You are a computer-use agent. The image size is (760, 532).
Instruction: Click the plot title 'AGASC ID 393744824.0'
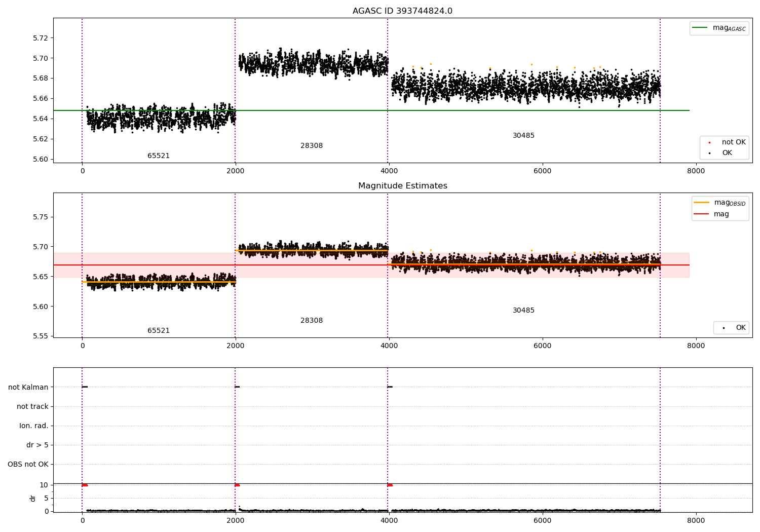click(402, 11)
